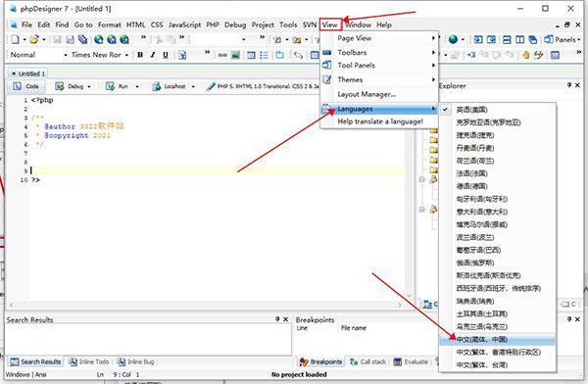Close the Search Results panel
588x384 pixels.
coord(286,319)
